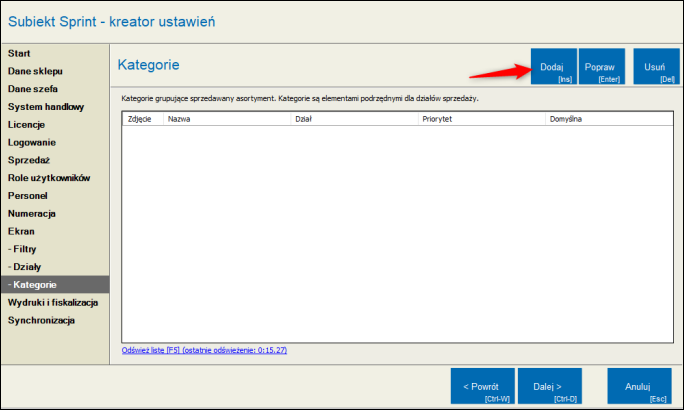Viewport: 684px width, 410px height.
Task: Open the Licencje section
Action: [55, 125]
